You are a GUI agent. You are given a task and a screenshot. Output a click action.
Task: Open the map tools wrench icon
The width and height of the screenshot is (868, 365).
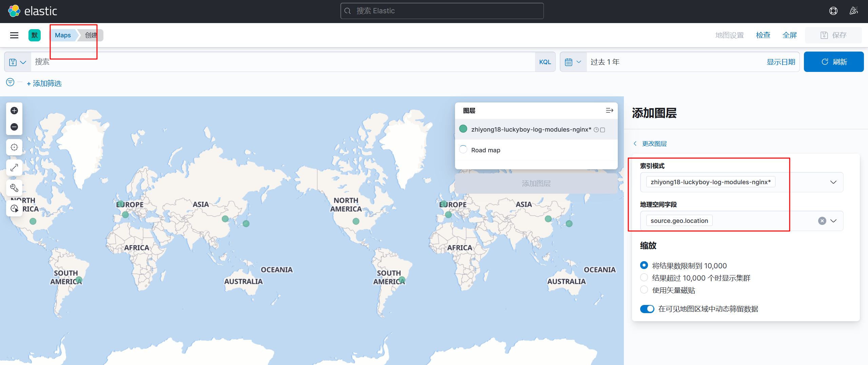tap(14, 188)
